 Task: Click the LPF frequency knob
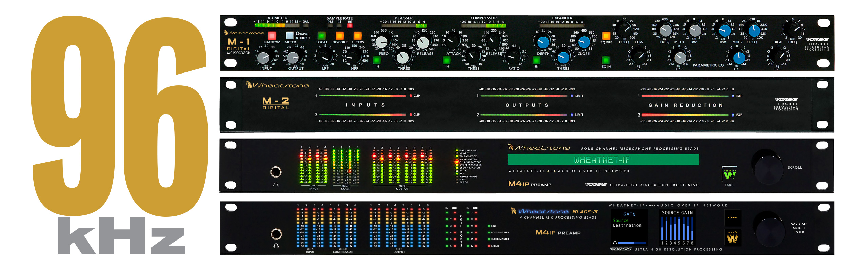325,57
